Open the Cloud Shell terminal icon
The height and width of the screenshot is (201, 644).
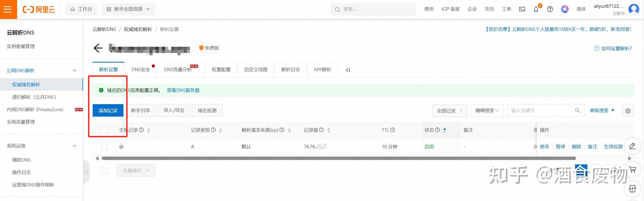(x=522, y=9)
